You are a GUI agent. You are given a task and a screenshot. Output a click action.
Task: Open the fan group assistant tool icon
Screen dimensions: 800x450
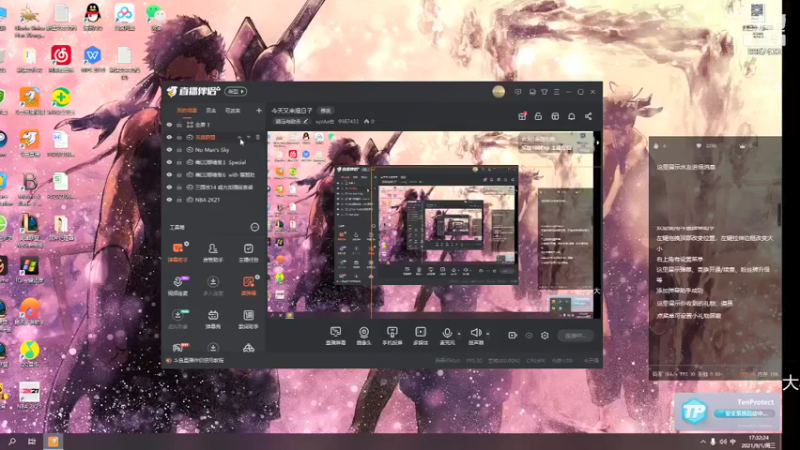point(213,252)
